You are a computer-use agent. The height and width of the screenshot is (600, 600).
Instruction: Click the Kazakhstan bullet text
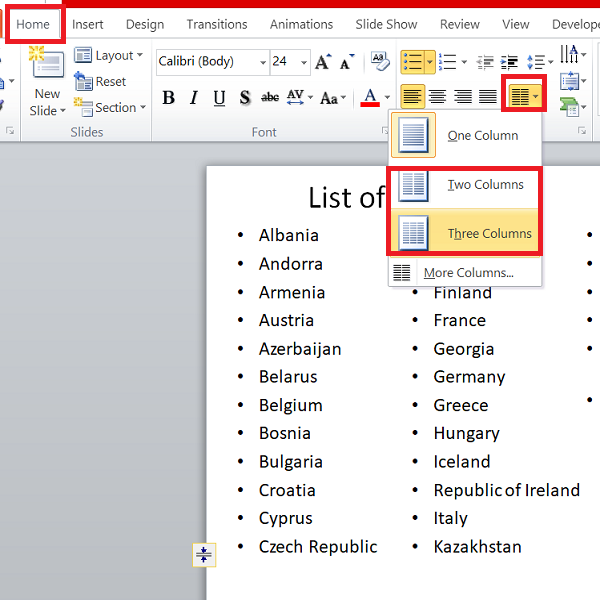[477, 547]
